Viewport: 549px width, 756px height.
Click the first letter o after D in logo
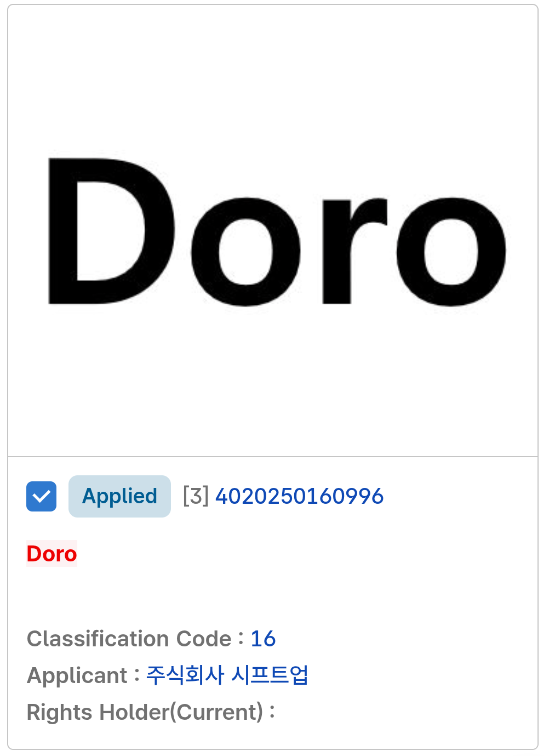[x=245, y=252]
